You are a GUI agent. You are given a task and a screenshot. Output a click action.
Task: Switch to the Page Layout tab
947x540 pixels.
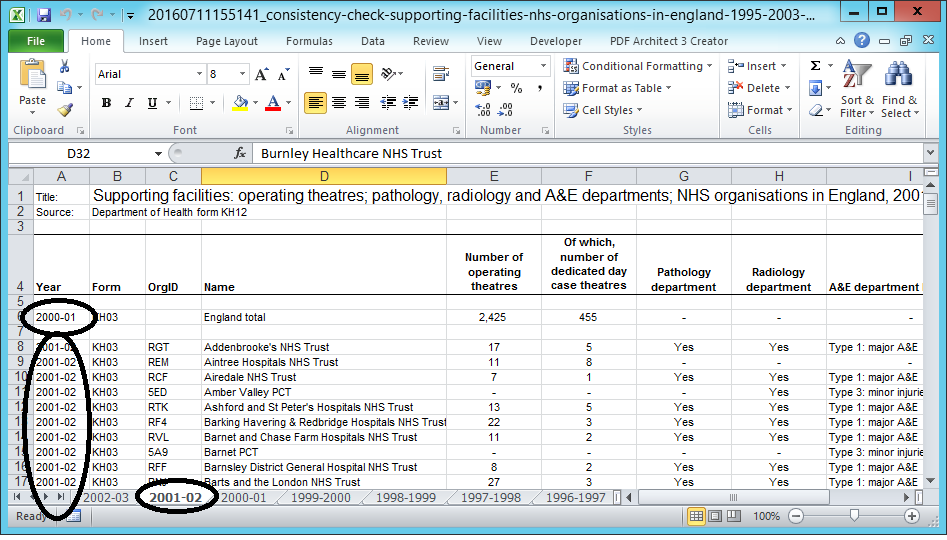tap(226, 41)
